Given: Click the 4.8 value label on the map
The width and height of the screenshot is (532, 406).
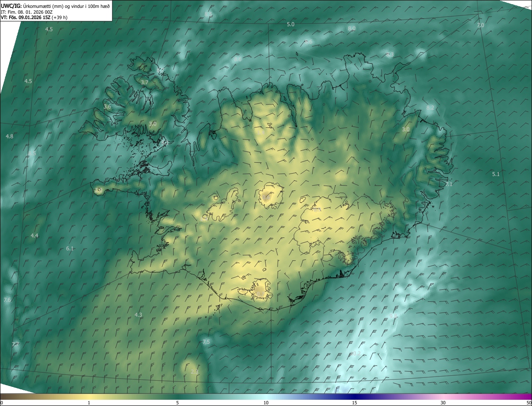Looking at the screenshot, I should [x=10, y=137].
